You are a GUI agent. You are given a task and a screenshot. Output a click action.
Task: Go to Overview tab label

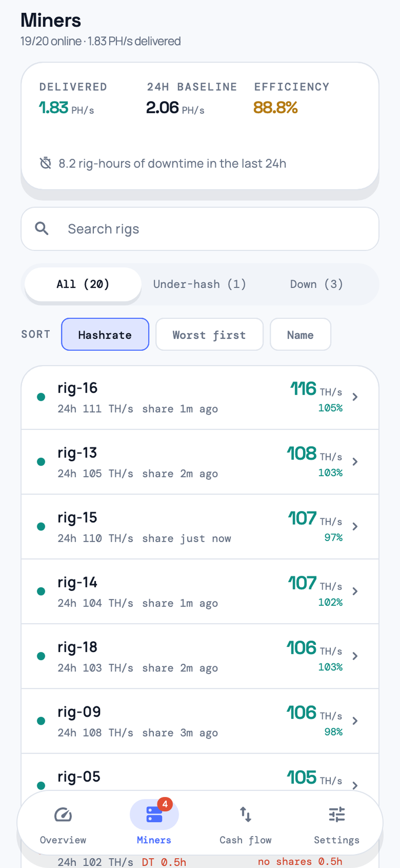63,840
